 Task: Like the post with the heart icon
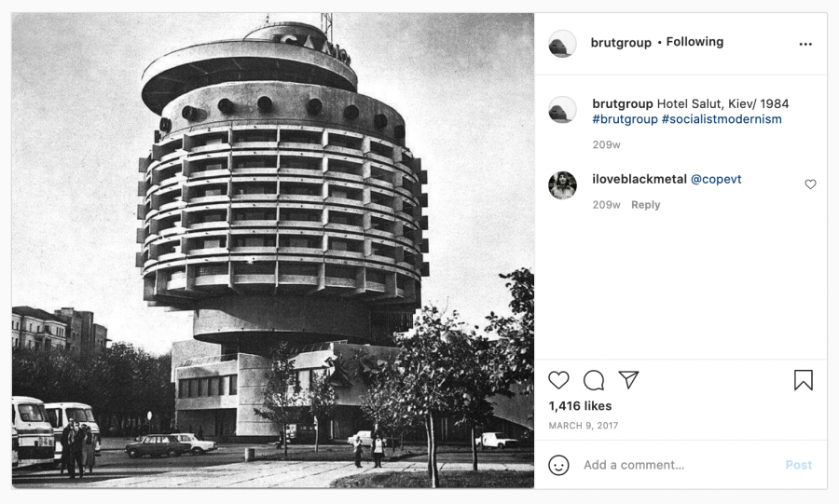(558, 380)
